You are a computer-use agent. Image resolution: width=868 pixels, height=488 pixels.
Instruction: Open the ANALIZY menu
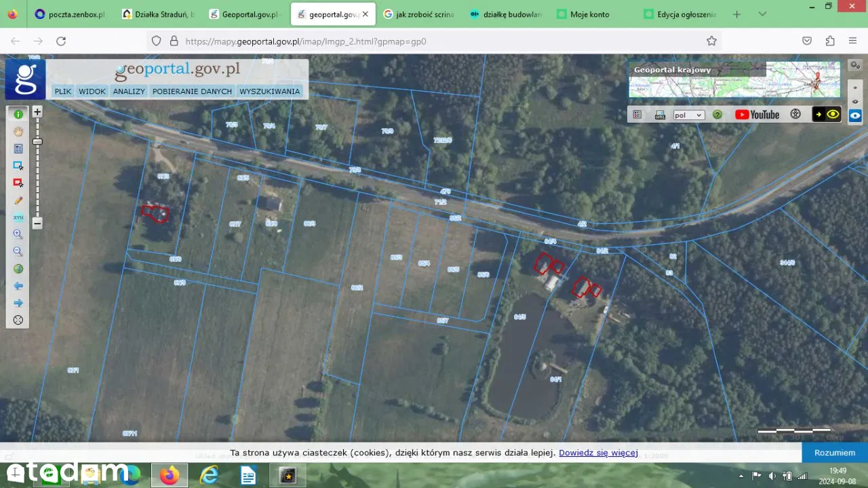[x=129, y=91]
